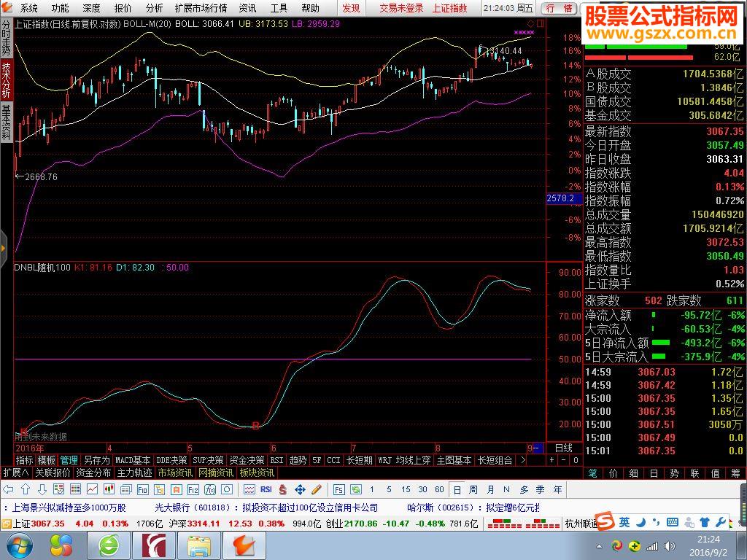
Task: Click the 另存为 button
Action: 96,460
